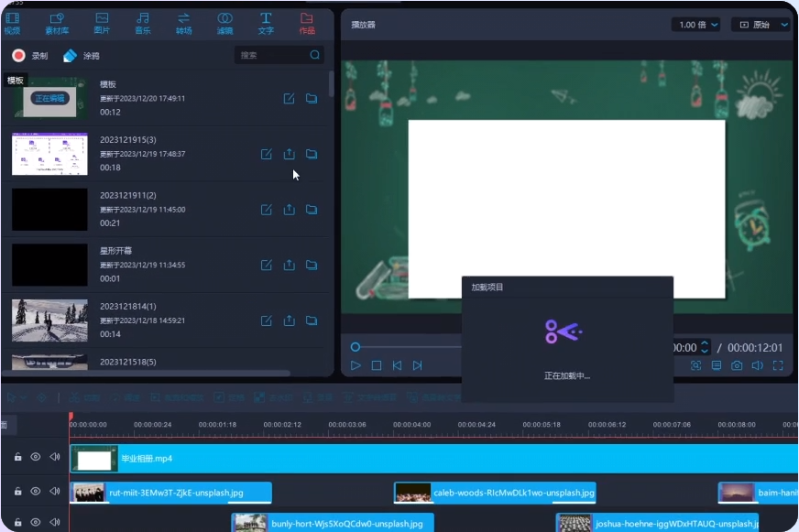Export the 星形开幕 project

click(289, 265)
